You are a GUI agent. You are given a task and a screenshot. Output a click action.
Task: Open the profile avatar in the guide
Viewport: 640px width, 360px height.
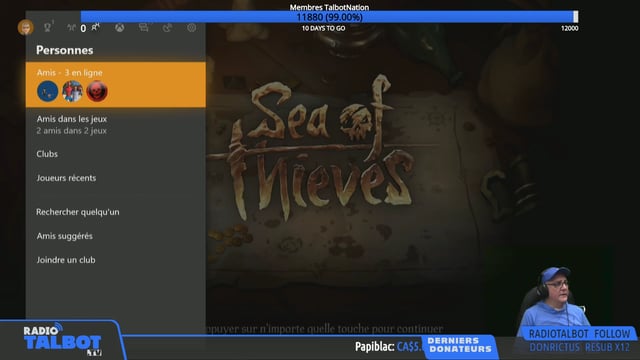25,27
